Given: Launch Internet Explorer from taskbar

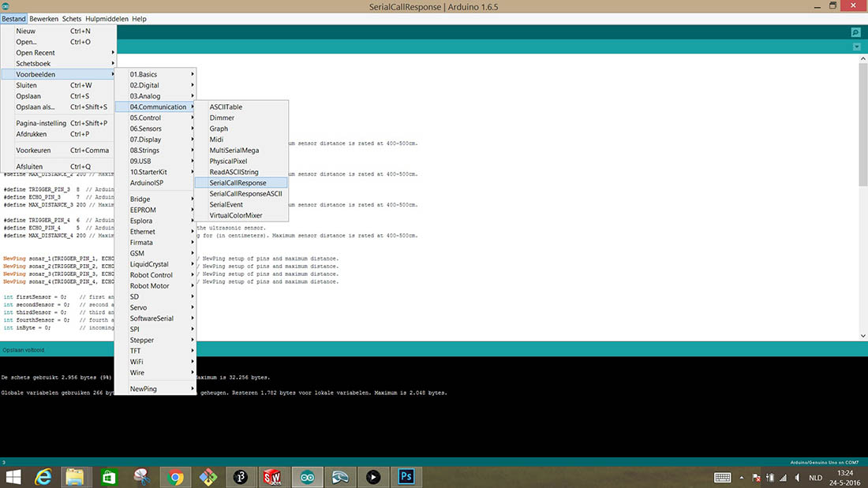Looking at the screenshot, I should (43, 477).
